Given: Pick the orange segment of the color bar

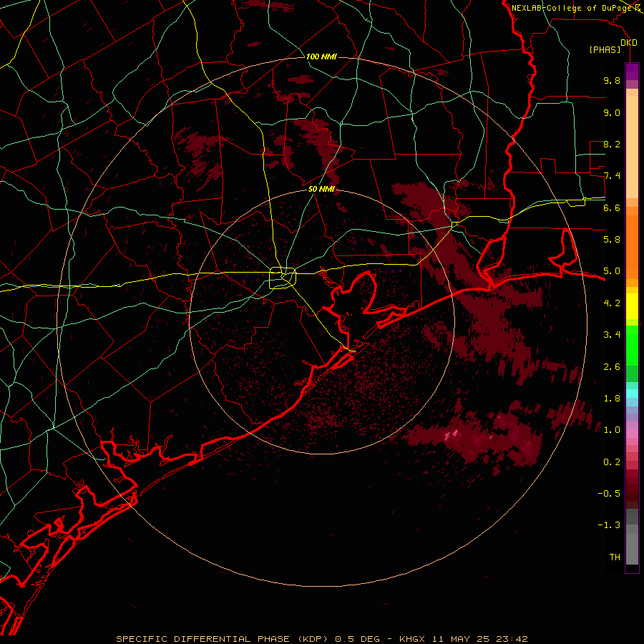Looking at the screenshot, I should [632, 246].
